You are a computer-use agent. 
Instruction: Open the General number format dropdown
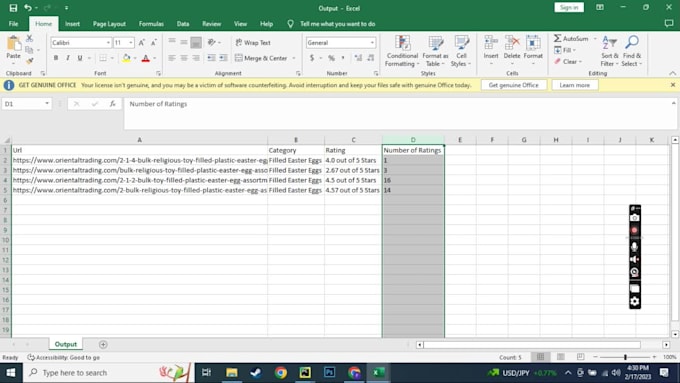[372, 43]
